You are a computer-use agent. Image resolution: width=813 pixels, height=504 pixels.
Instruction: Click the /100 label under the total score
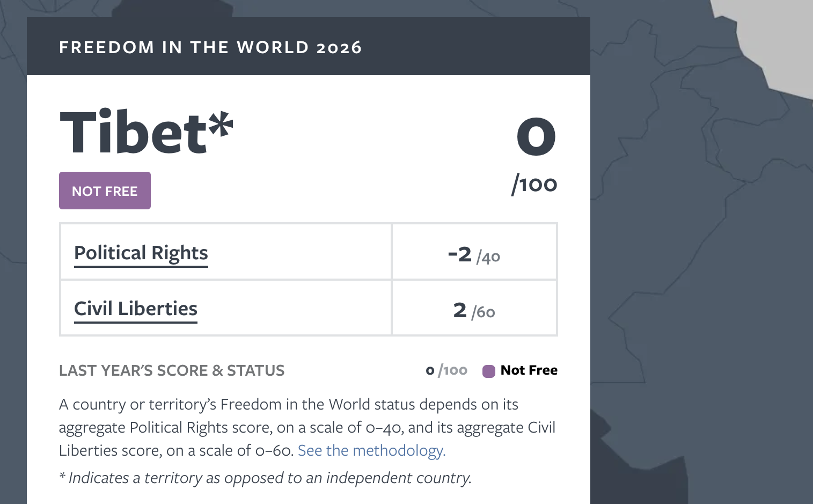coord(534,184)
